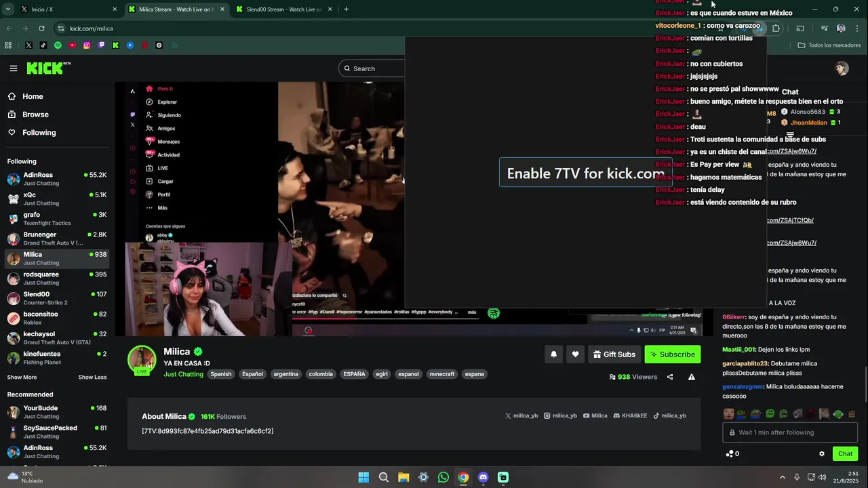Open Milica's YouTube link

(595, 415)
